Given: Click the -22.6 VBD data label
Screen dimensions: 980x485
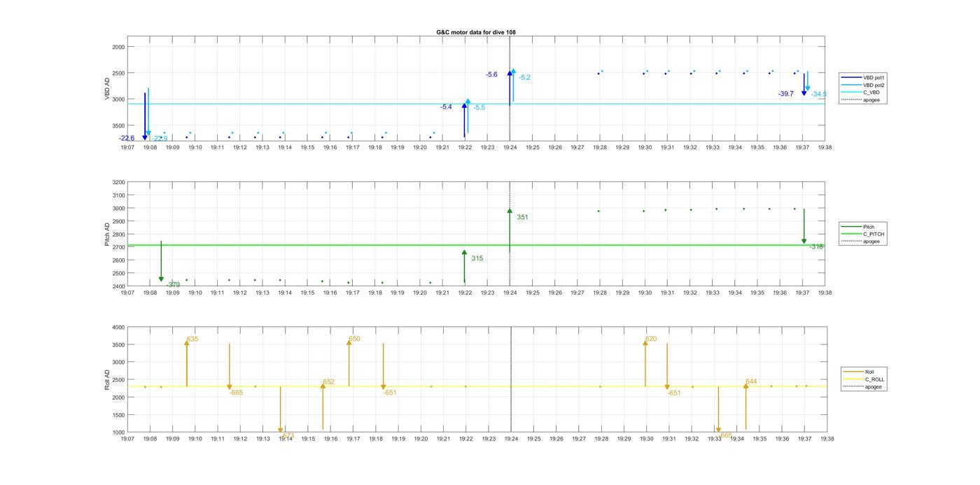Looking at the screenshot, I should [x=127, y=139].
